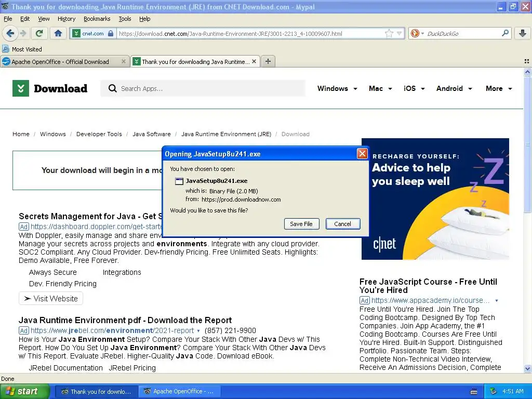Click the keyboard icon in system tray

pos(474,392)
